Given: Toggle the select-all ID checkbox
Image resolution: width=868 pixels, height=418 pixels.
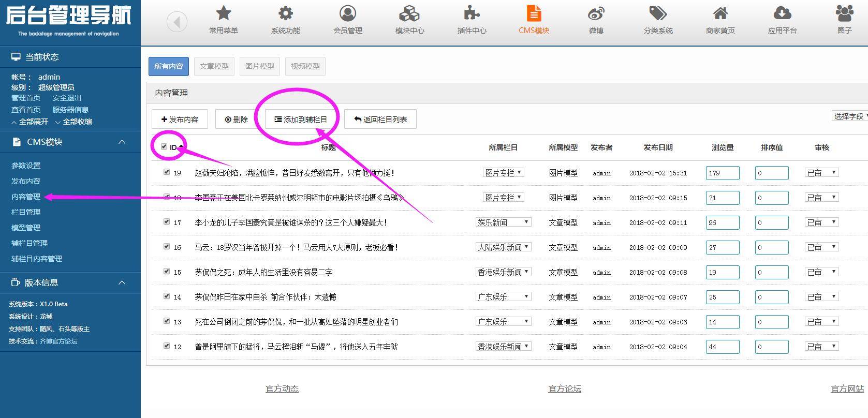Looking at the screenshot, I should pos(164,147).
